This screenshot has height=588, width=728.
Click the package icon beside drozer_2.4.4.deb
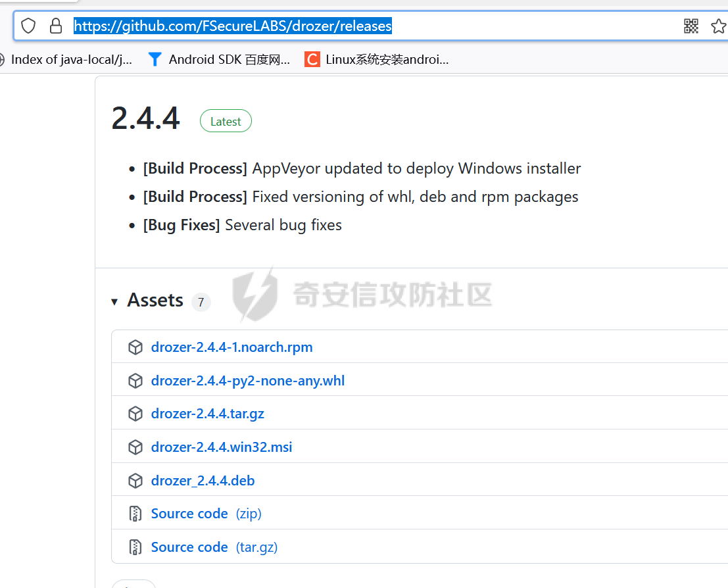coord(135,481)
